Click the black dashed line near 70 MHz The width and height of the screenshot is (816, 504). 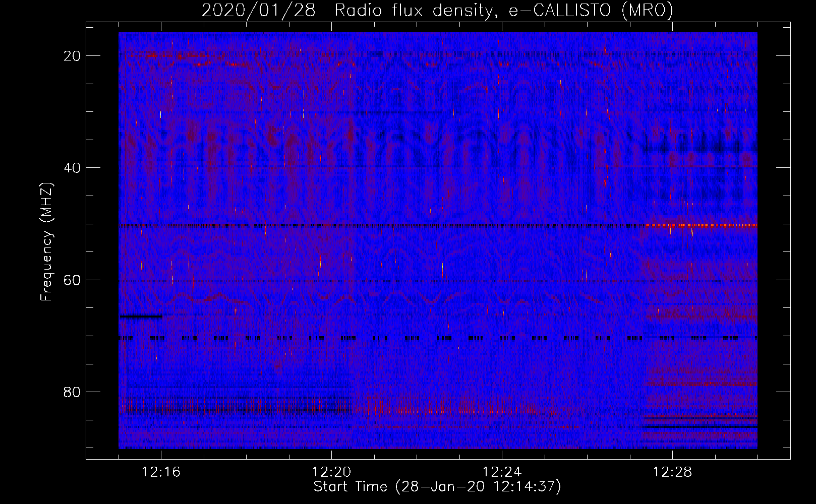pyautogui.click(x=438, y=339)
